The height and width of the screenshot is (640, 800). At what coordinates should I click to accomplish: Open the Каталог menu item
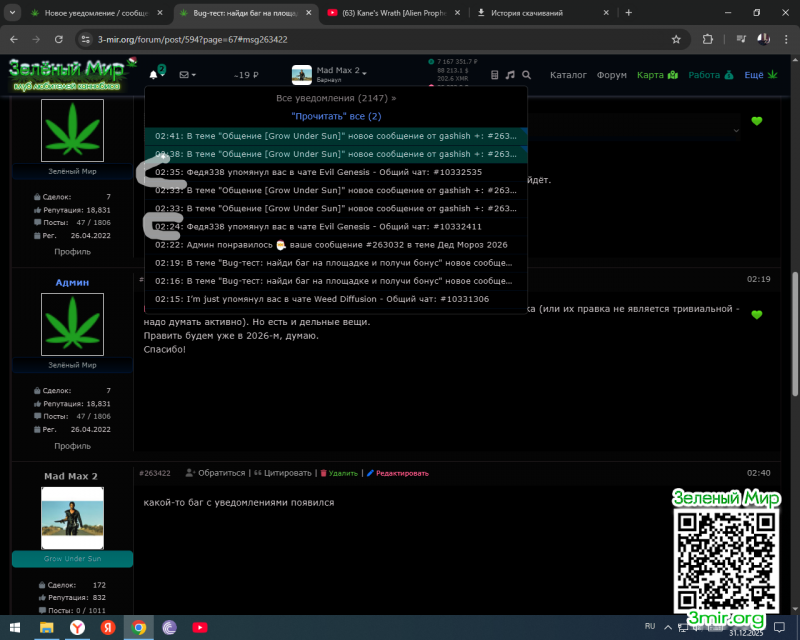(x=568, y=75)
